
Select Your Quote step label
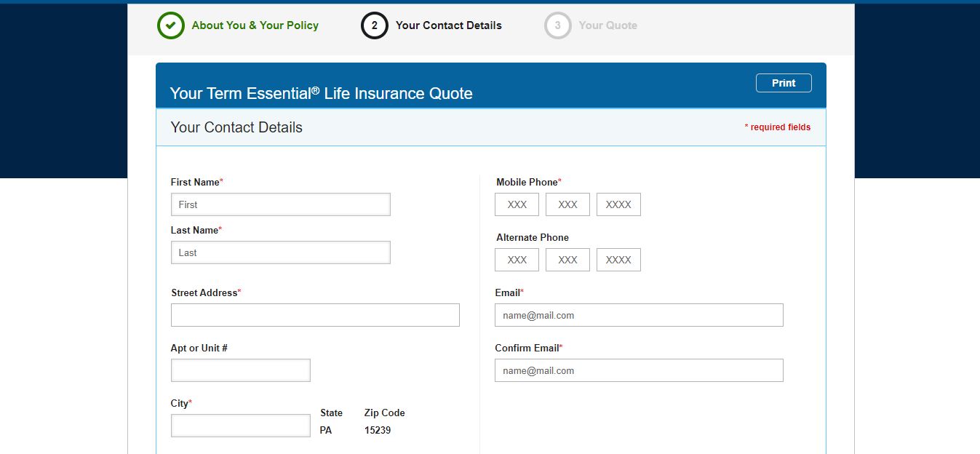pyautogui.click(x=607, y=25)
